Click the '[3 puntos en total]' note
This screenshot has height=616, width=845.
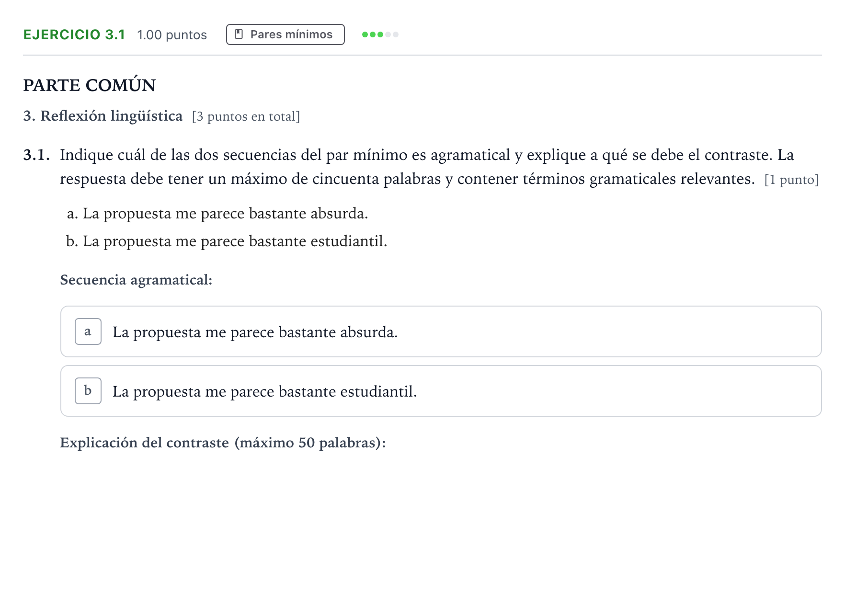click(246, 116)
